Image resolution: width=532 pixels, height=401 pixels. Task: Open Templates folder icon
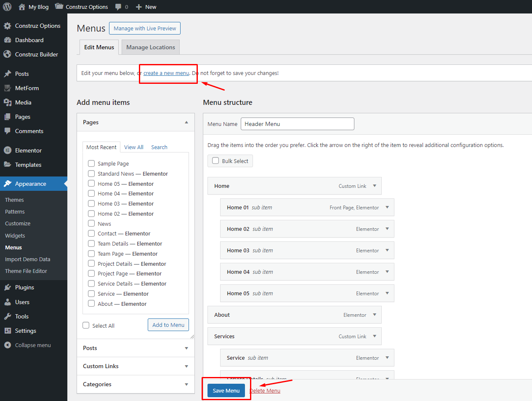click(x=7, y=165)
